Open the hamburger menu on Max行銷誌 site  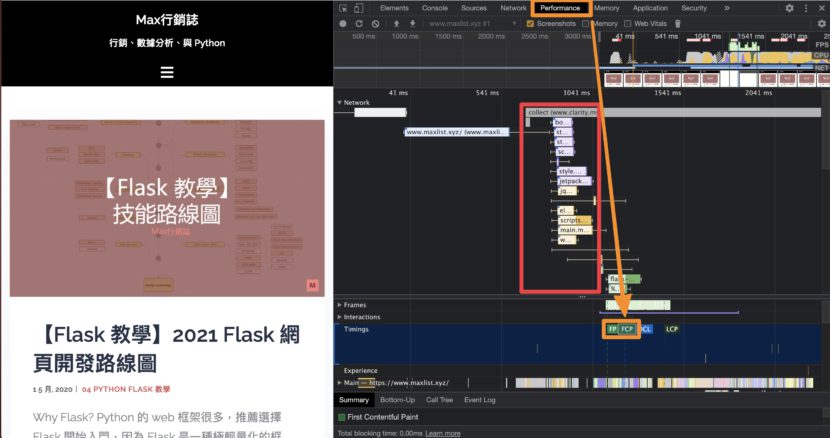pyautogui.click(x=167, y=73)
